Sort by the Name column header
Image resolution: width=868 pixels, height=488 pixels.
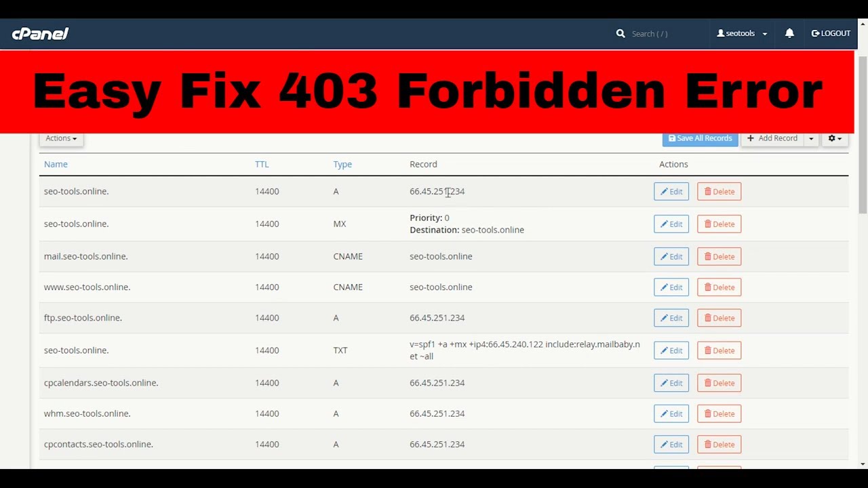click(56, 164)
